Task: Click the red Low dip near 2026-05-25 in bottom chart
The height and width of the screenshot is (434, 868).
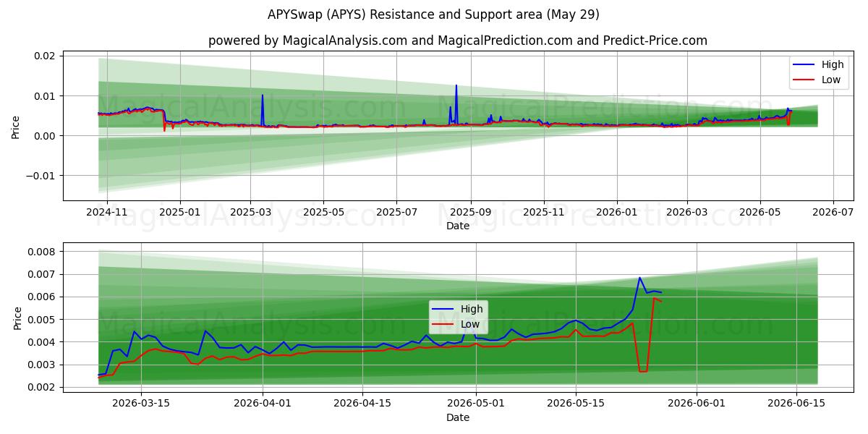Action: [642, 371]
